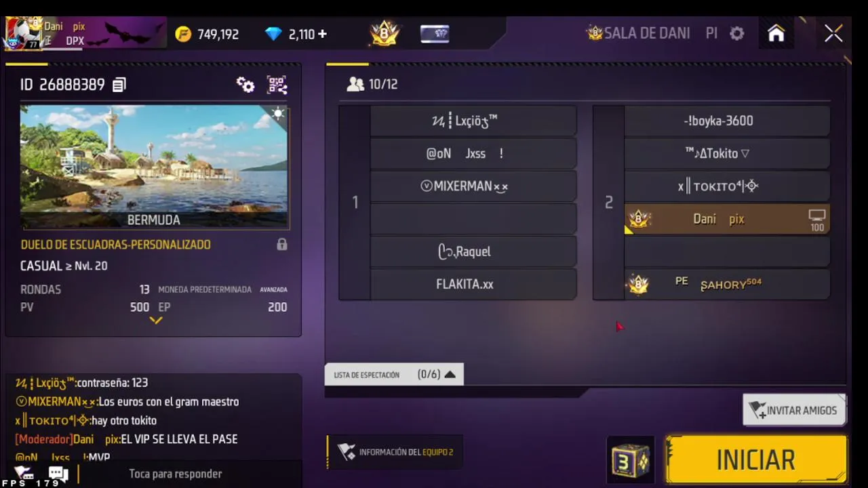The width and height of the screenshot is (868, 488).
Task: Toggle the room lock icon
Action: tap(282, 245)
